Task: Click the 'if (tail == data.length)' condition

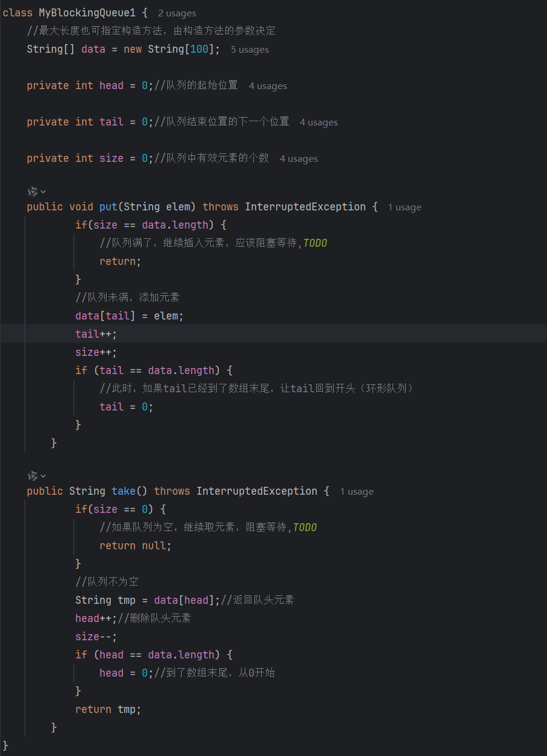Action: (148, 370)
